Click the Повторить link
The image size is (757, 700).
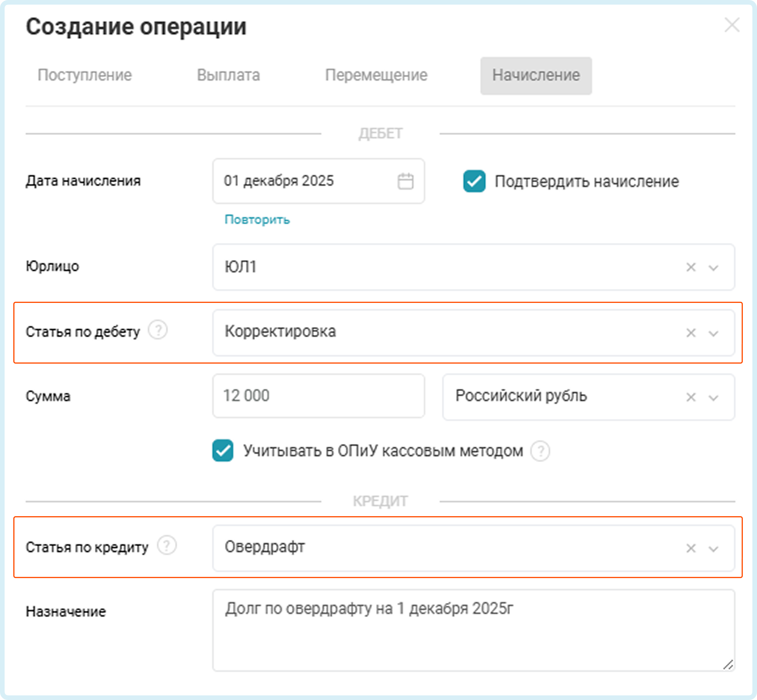coord(257,220)
